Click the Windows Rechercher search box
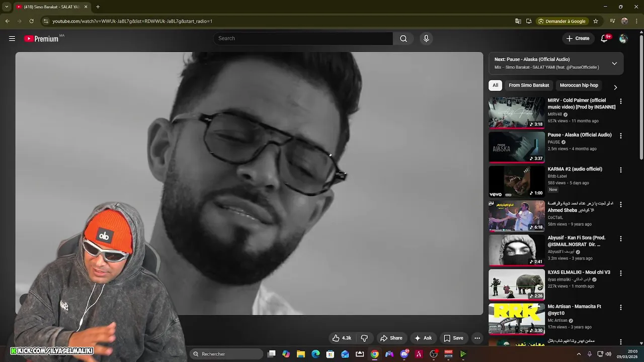 click(x=226, y=354)
